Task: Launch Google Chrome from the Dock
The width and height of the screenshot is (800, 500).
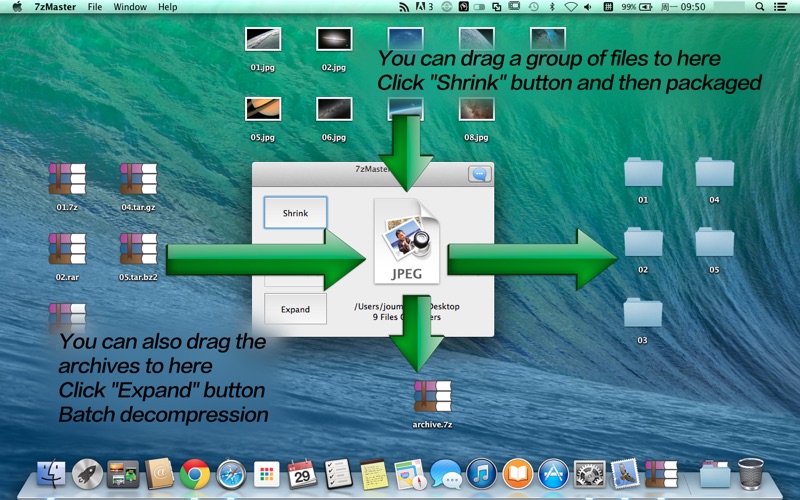Action: (195, 474)
